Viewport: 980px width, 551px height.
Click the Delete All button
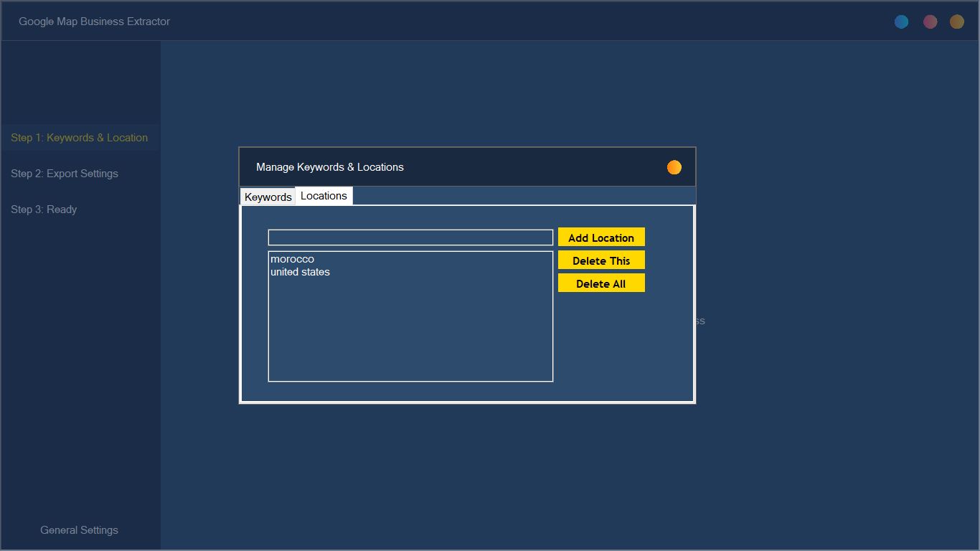[601, 283]
